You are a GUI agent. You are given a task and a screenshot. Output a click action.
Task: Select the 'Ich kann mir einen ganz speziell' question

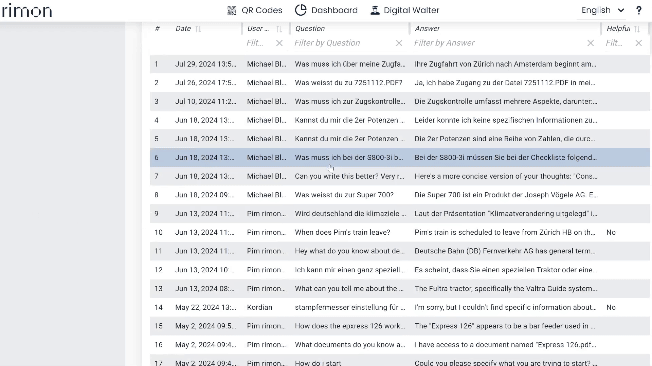pyautogui.click(x=349, y=270)
